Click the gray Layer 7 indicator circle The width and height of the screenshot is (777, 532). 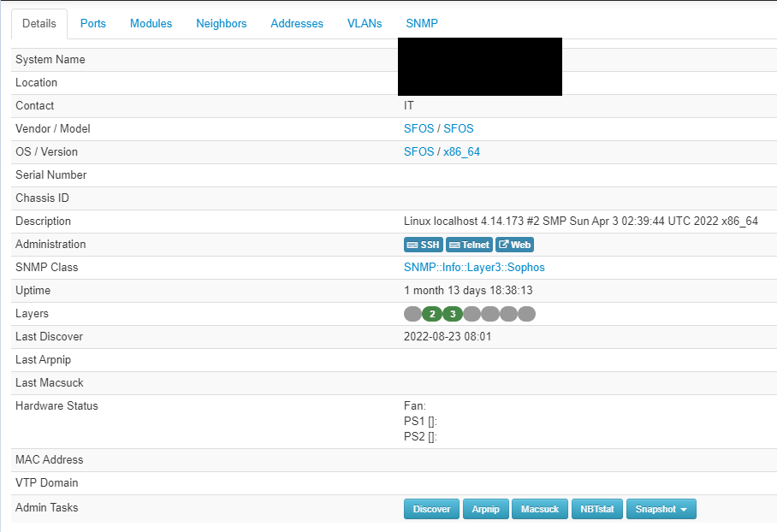tap(526, 314)
